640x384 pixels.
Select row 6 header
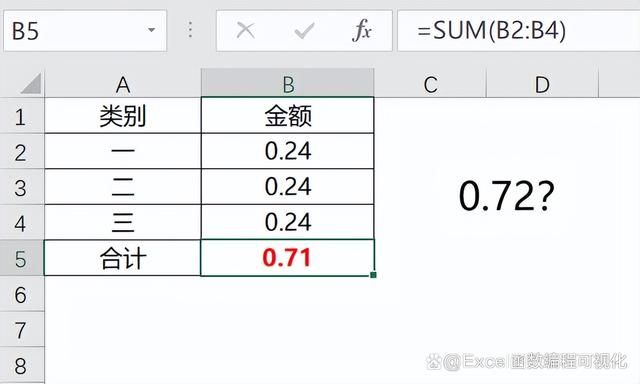(21, 294)
